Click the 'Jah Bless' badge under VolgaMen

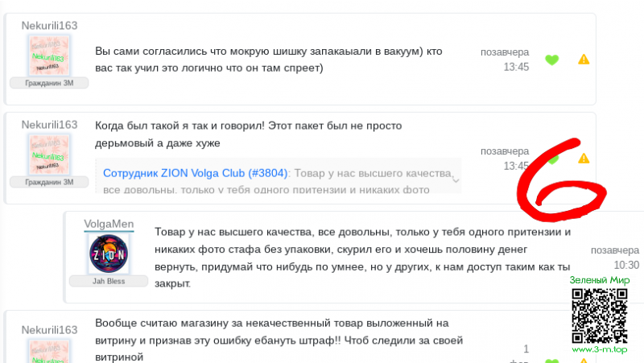108,281
